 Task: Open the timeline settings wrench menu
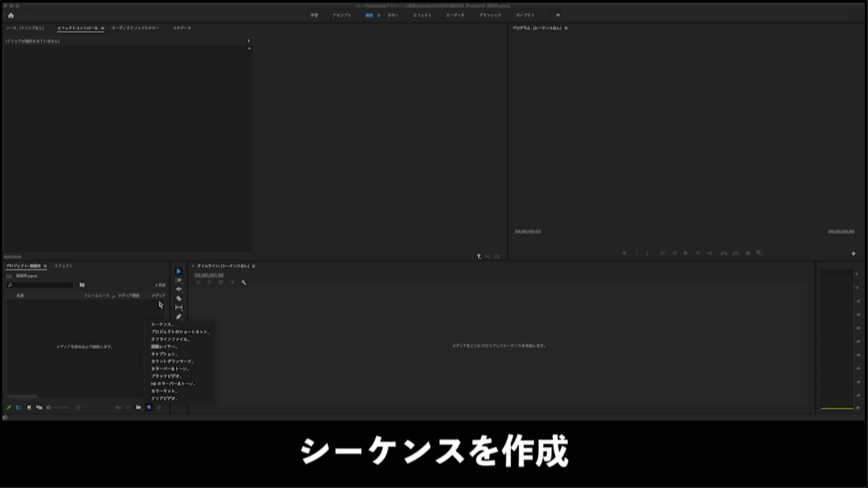(x=244, y=283)
